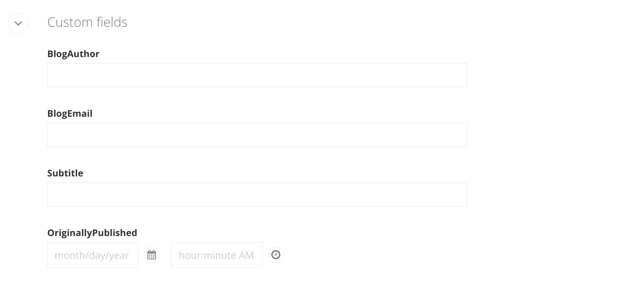This screenshot has width=644, height=295.
Task: Click the BlogEmail field label
Action: 70,113
